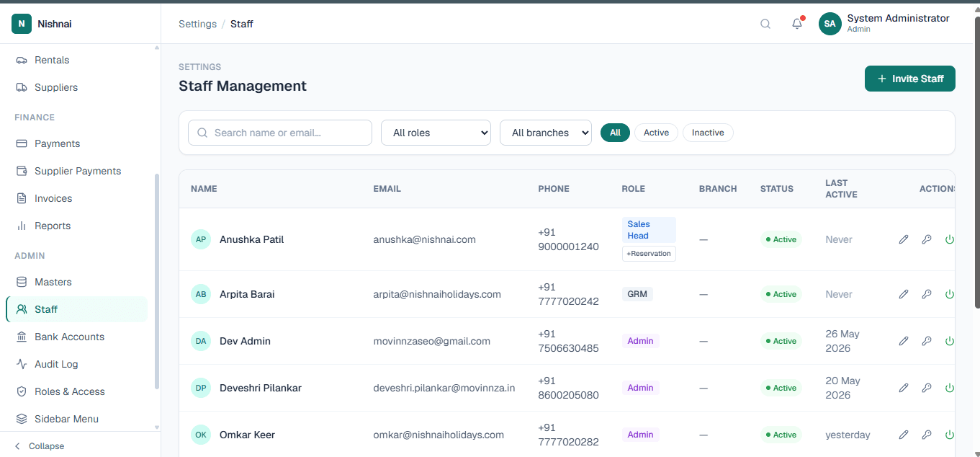Click key icon in Arpita Barai row
This screenshot has height=457, width=980.
(927, 294)
